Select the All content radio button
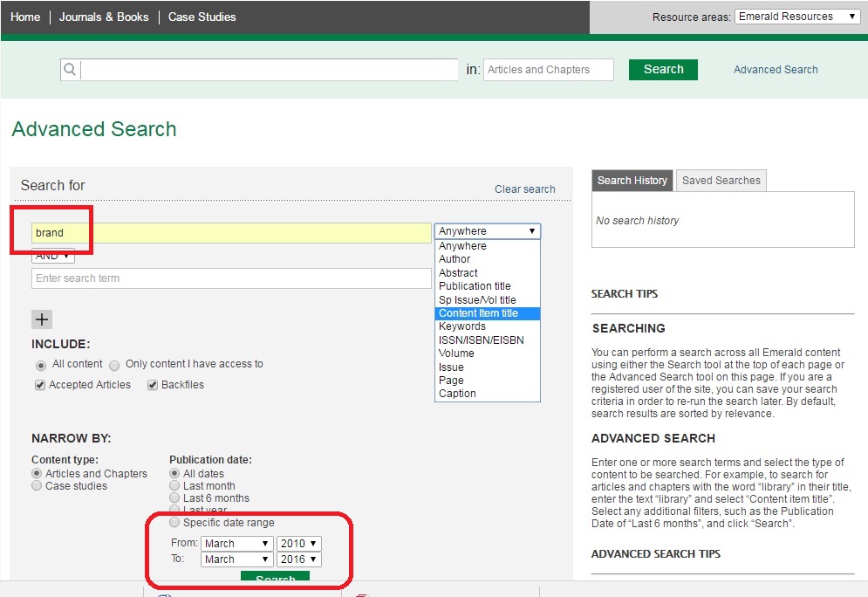The height and width of the screenshot is (597, 868). [41, 365]
